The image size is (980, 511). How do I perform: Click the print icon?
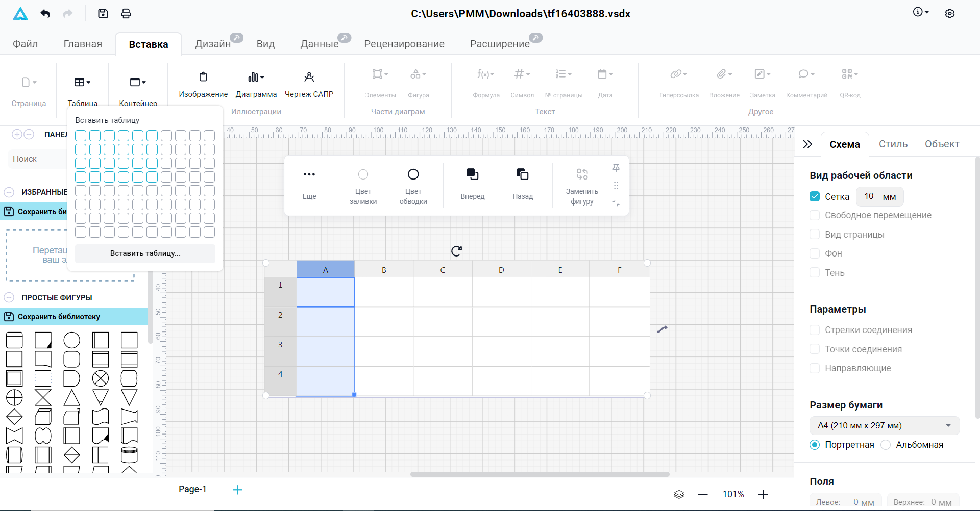(x=126, y=14)
